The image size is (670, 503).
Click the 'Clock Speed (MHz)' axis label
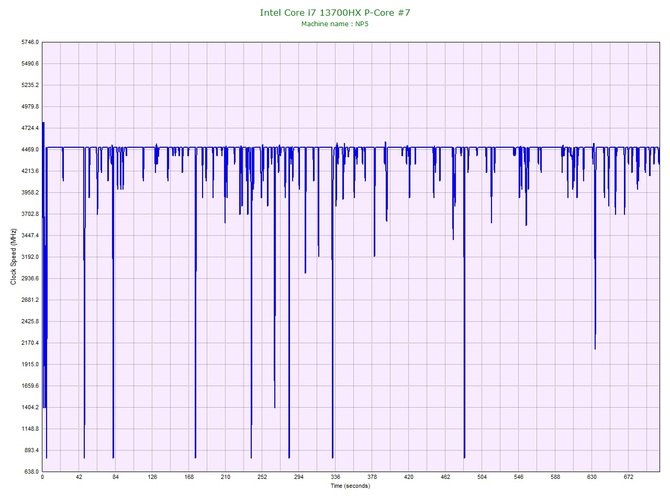(13, 256)
